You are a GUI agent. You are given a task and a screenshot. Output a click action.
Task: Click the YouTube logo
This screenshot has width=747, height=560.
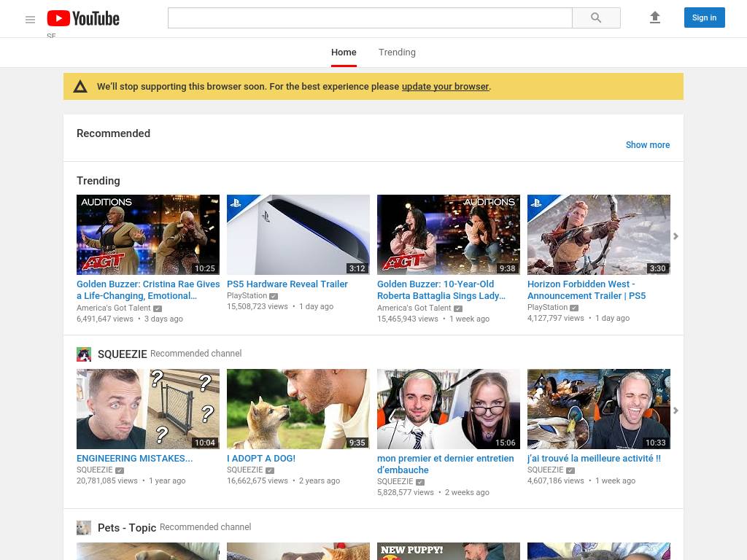tap(83, 18)
